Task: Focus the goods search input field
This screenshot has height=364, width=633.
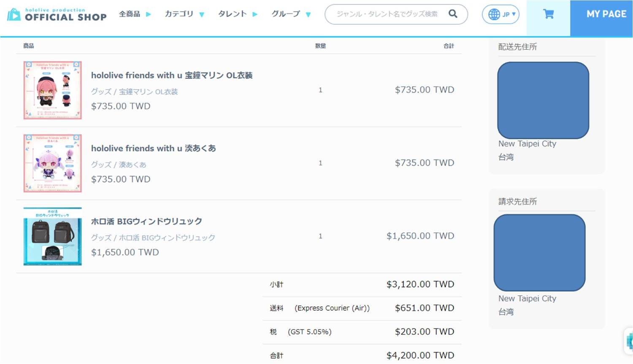Action: (x=387, y=14)
